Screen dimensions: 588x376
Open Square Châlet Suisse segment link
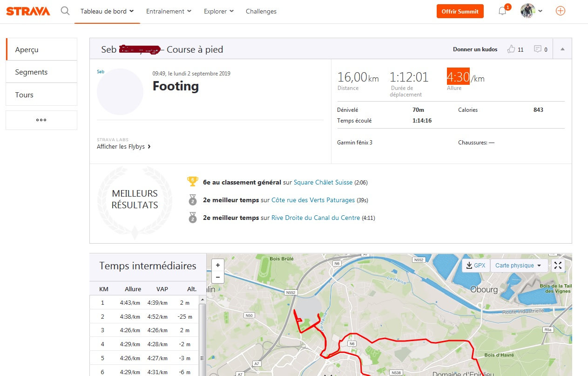point(323,182)
